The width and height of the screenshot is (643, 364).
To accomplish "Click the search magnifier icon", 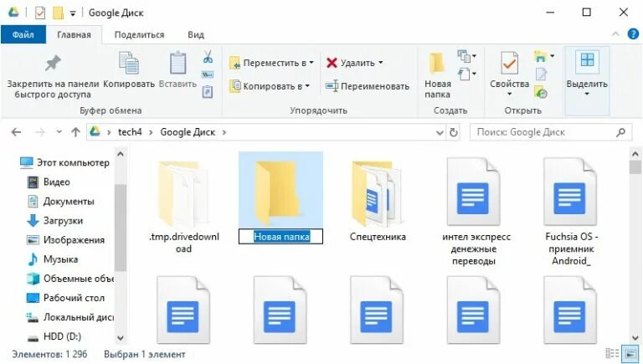I will (621, 132).
